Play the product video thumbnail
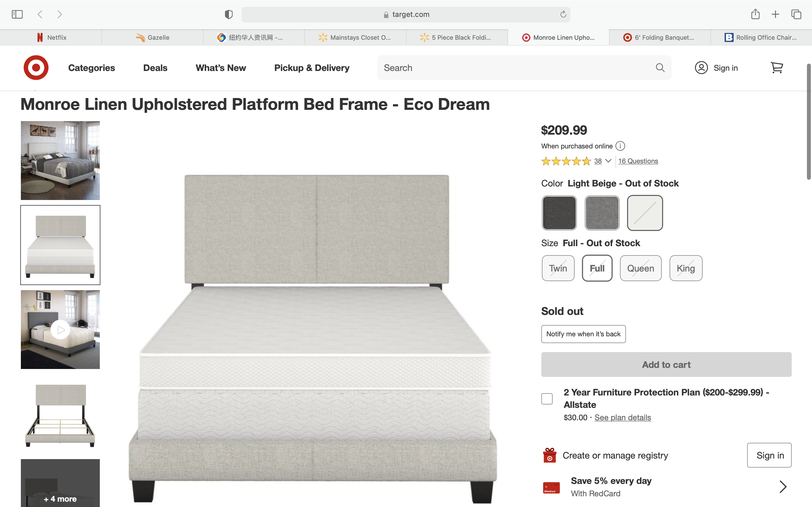This screenshot has height=507, width=812. 60,330
